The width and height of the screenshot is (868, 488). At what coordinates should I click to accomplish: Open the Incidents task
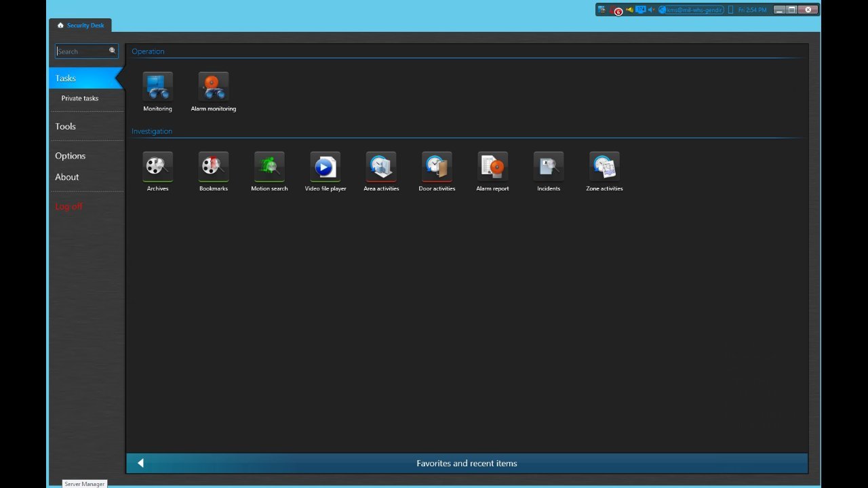pos(549,167)
